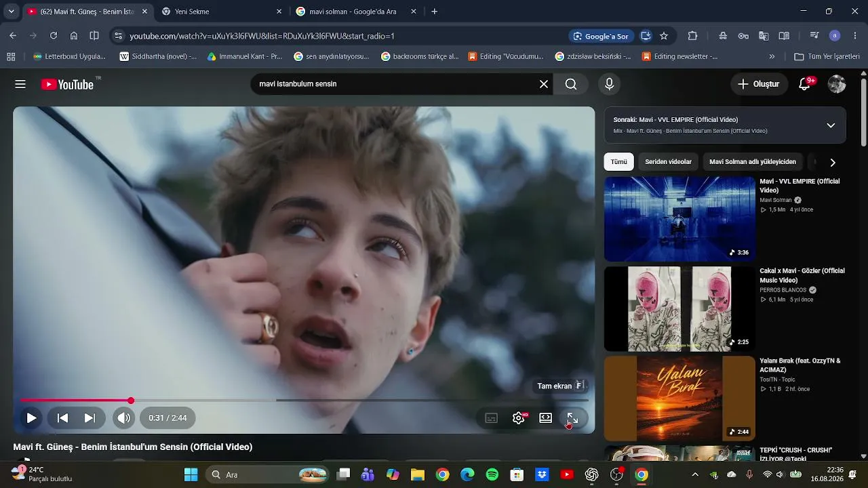
Task: Open the media controls music note icon
Action: [x=814, y=36]
